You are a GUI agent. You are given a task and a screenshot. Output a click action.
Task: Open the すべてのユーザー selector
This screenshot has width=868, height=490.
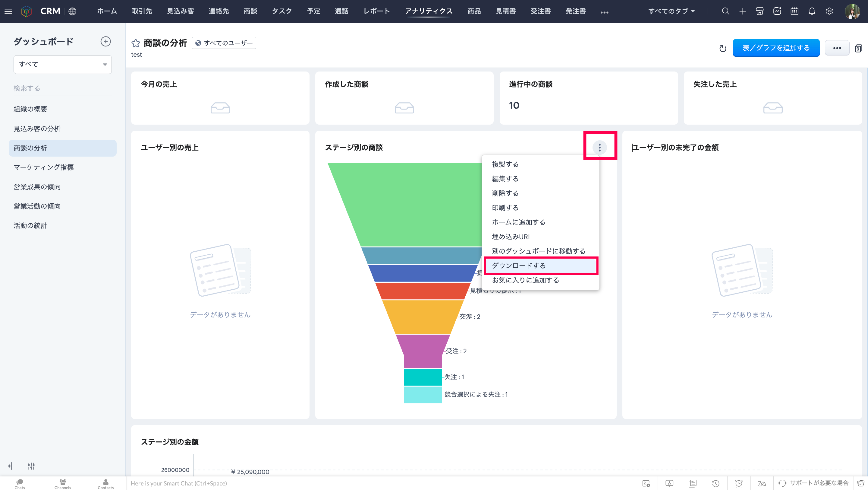tap(224, 43)
